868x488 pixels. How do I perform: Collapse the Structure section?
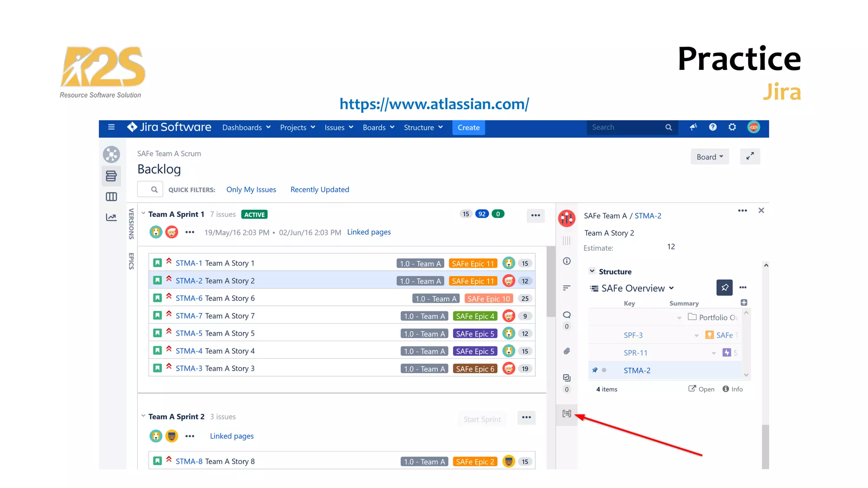pos(592,271)
